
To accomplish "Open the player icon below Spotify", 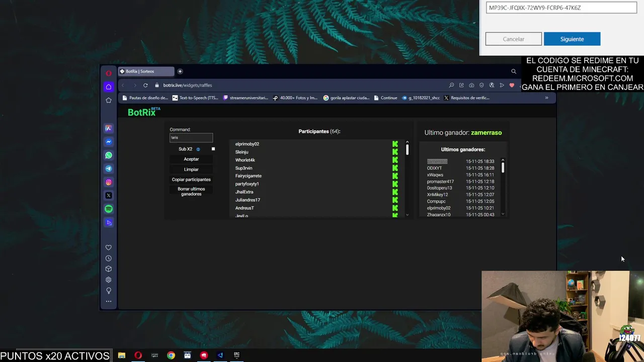I will (108, 222).
